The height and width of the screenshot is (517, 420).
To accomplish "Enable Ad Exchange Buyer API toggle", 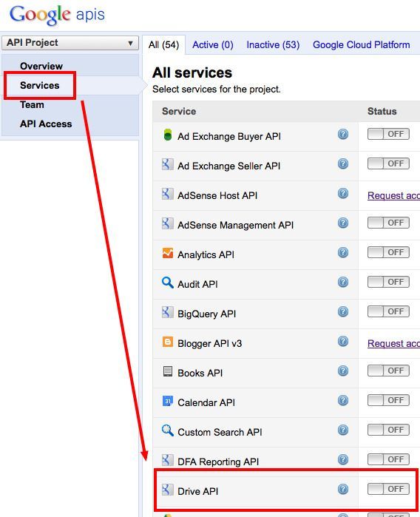I will 388,134.
